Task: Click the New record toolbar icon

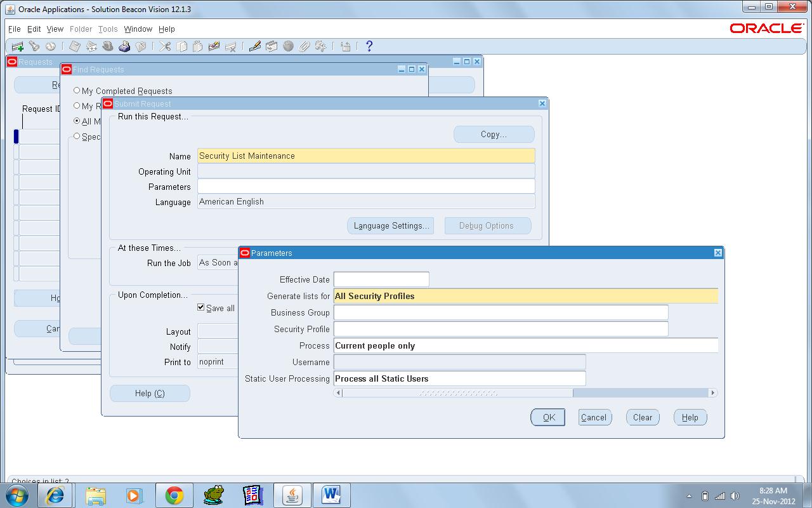Action: tap(18, 46)
